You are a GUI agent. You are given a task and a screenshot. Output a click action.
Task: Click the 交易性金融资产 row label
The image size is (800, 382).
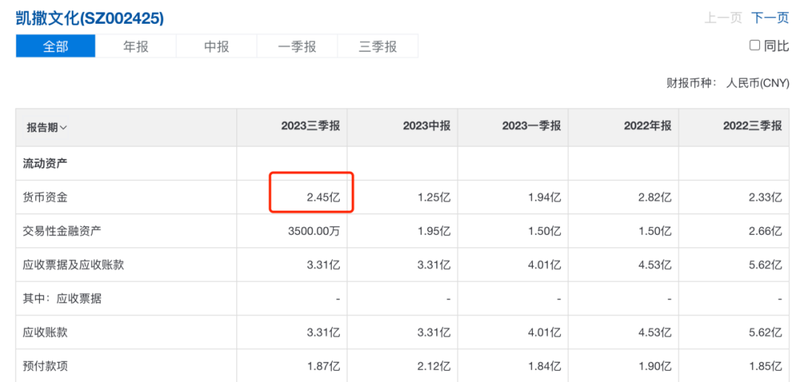click(x=62, y=231)
